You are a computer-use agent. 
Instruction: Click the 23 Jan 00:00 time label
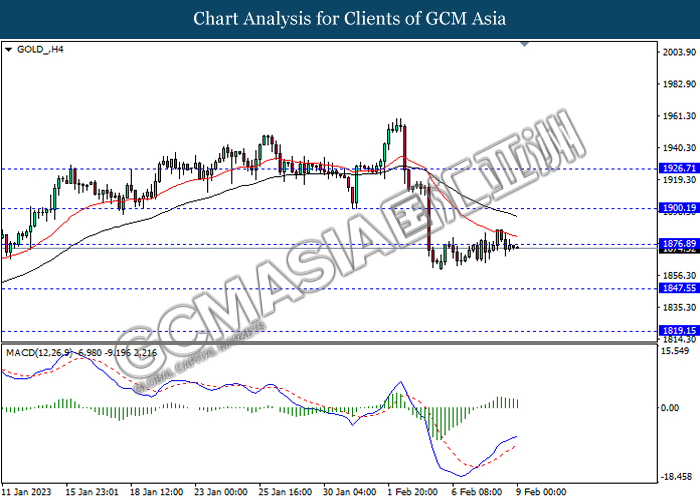(221, 492)
